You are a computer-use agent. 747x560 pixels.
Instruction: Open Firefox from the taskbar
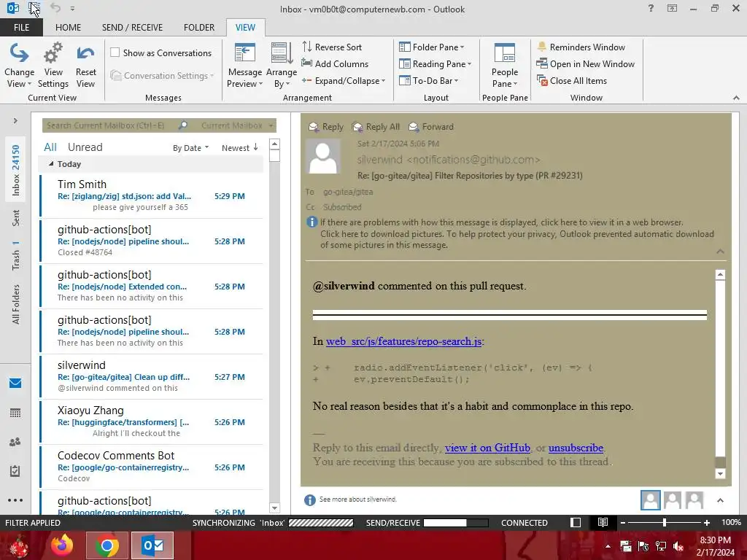(x=62, y=545)
